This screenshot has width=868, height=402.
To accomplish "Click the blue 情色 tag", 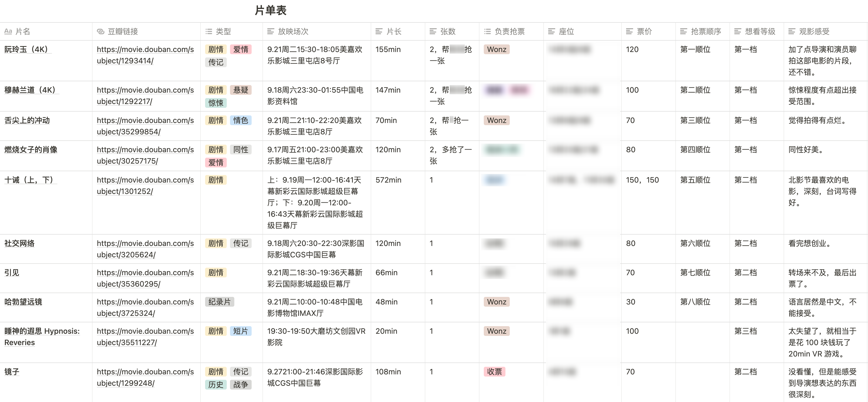I will coord(241,120).
